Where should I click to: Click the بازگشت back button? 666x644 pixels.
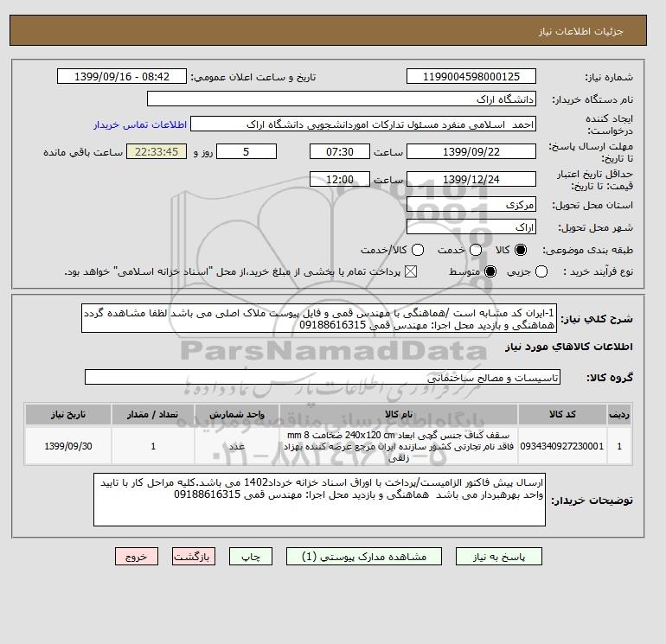(x=193, y=557)
